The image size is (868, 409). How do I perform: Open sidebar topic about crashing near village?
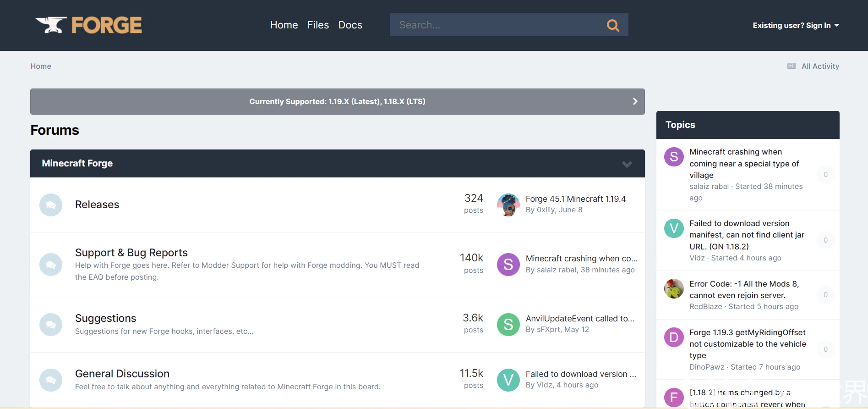tap(744, 164)
